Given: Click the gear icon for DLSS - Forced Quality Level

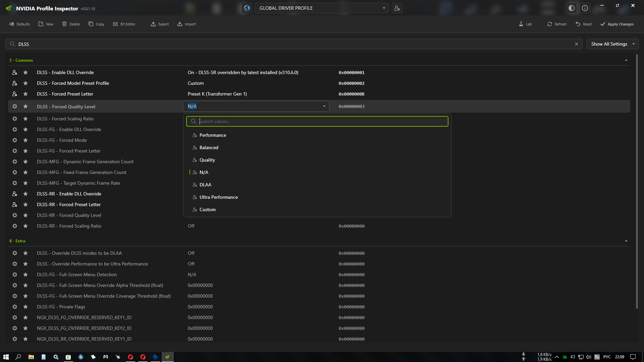Looking at the screenshot, I should click(15, 106).
